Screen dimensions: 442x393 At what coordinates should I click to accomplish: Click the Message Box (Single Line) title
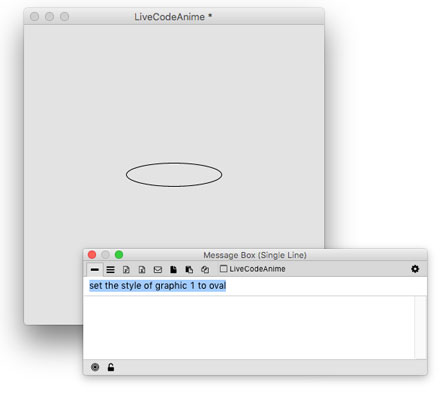click(x=255, y=255)
